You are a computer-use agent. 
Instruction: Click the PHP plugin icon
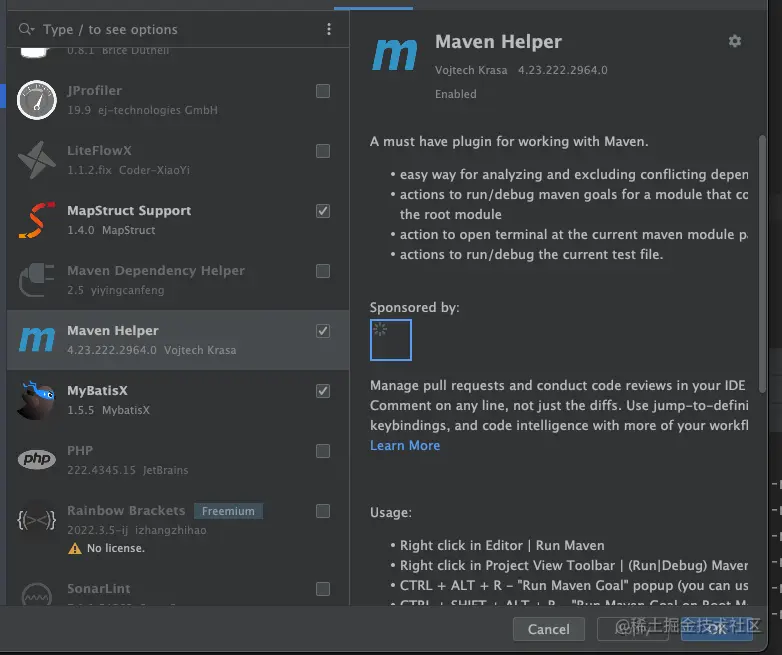(x=36, y=459)
